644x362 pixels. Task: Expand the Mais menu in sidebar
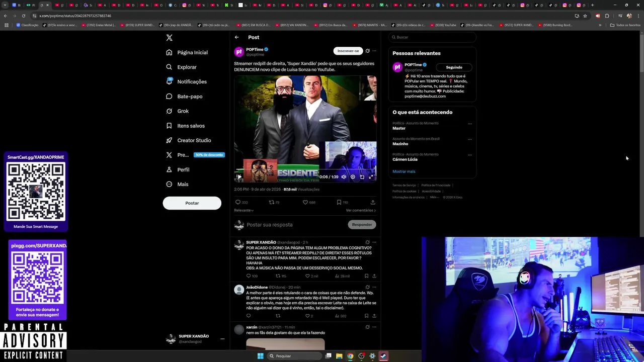click(177, 184)
